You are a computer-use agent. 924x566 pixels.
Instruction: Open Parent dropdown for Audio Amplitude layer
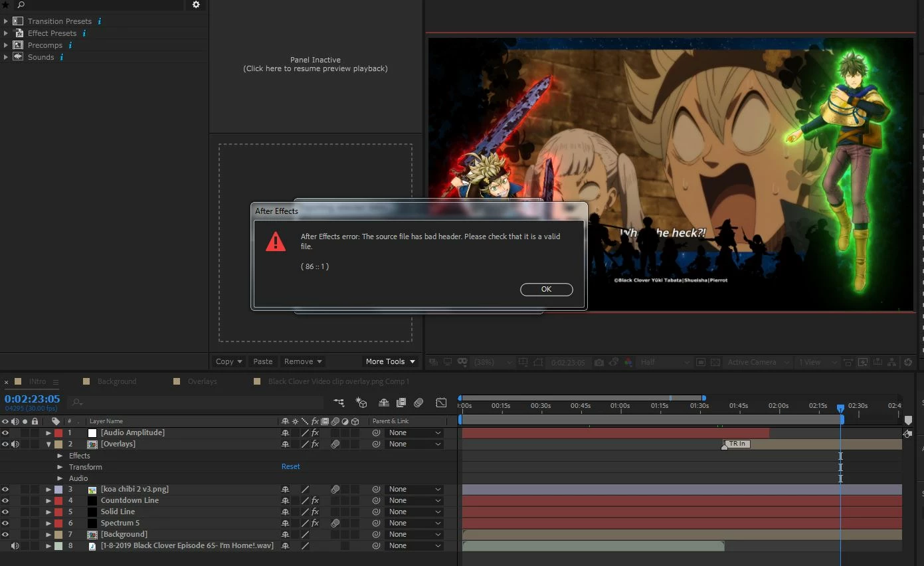point(414,432)
